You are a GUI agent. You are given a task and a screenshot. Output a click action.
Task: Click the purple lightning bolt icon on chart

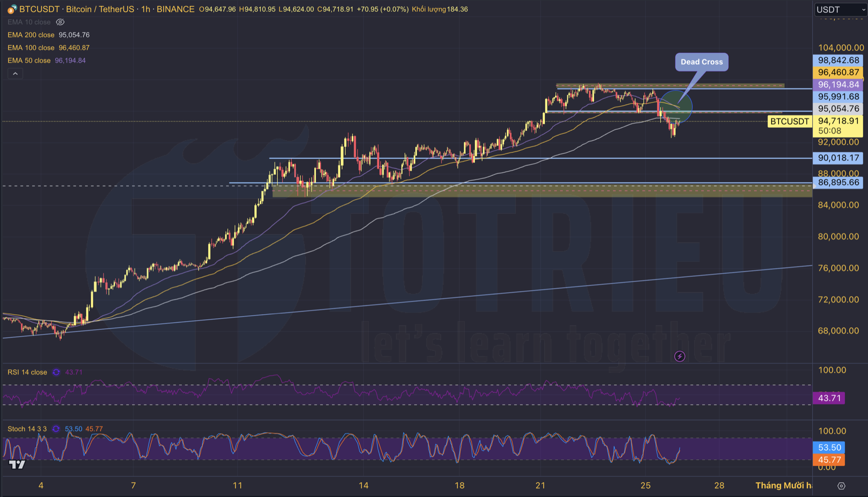[680, 357]
